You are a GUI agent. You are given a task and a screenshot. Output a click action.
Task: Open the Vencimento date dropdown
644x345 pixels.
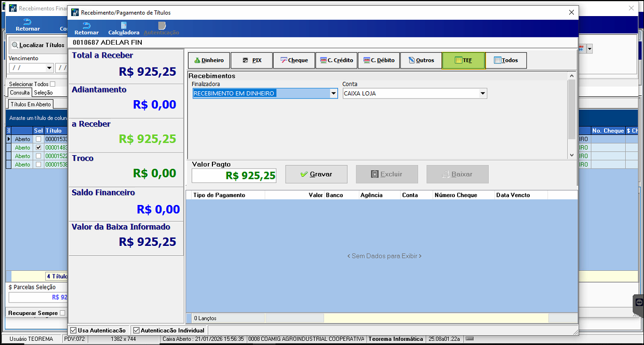pyautogui.click(x=49, y=68)
